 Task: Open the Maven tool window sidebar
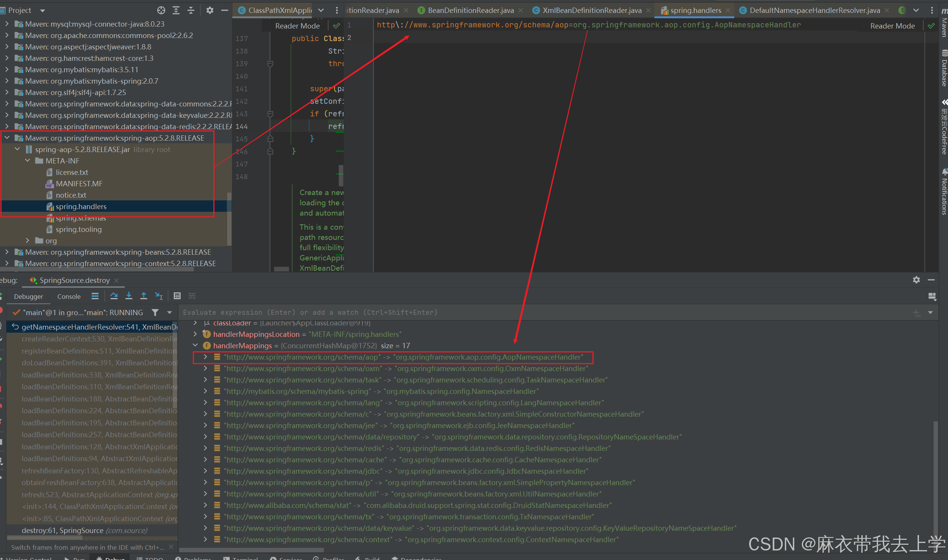(944, 23)
